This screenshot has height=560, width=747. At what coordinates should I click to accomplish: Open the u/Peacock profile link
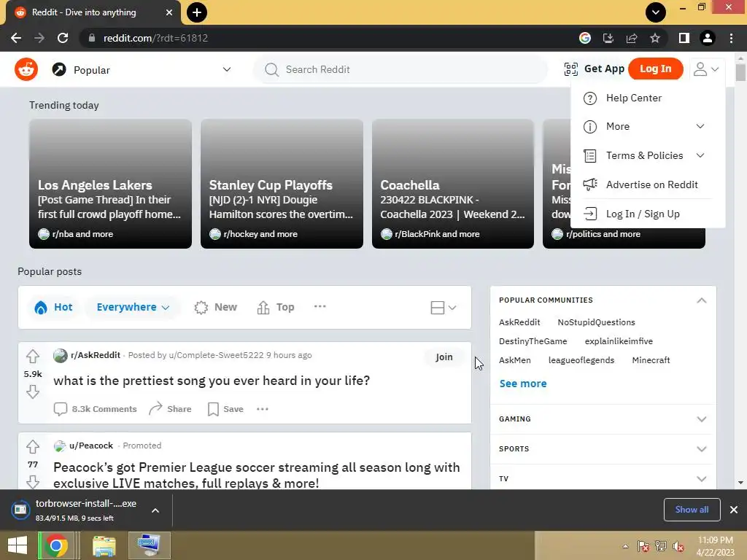coord(91,446)
